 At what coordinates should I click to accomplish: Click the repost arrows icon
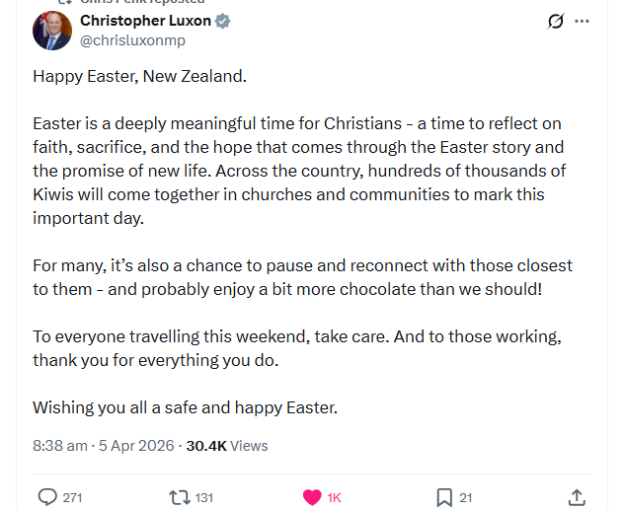pyautogui.click(x=178, y=497)
